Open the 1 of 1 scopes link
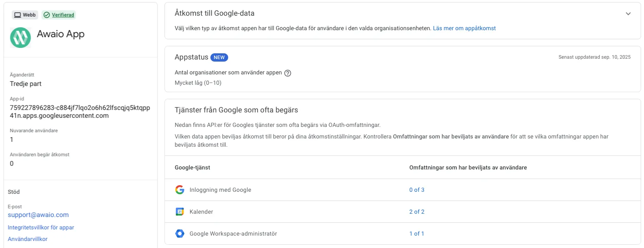 point(417,234)
